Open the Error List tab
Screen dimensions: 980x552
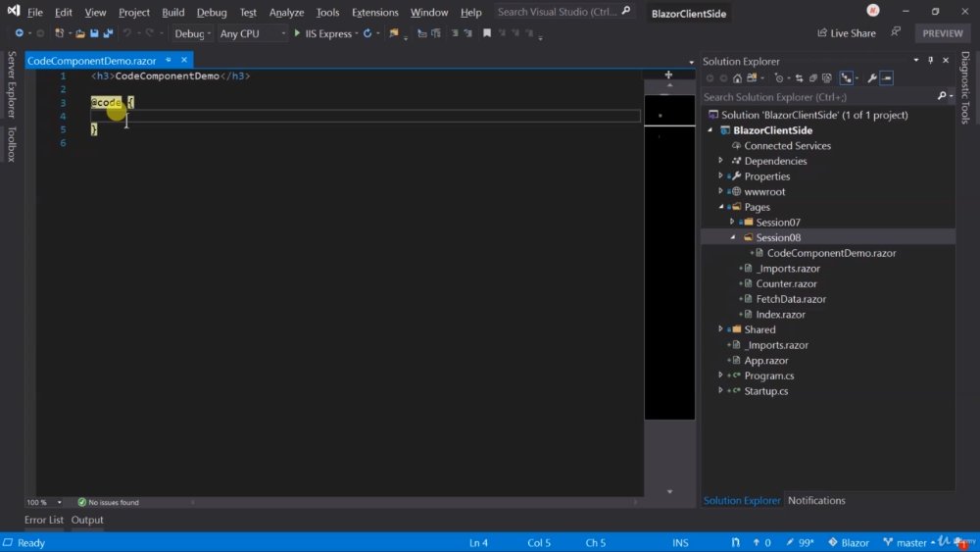click(44, 520)
